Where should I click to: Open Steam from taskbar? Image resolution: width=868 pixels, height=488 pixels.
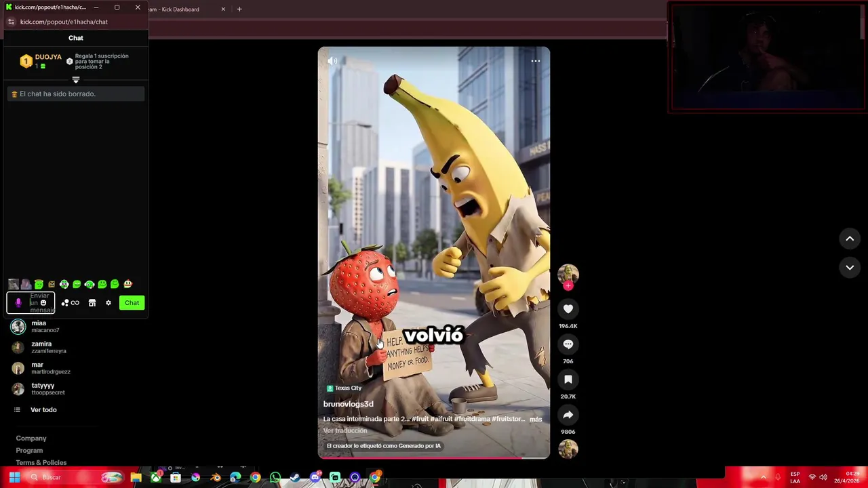[x=295, y=478]
